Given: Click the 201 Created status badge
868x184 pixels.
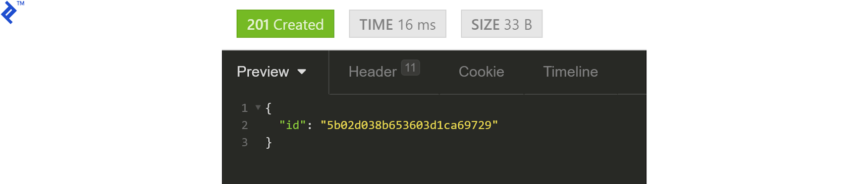Looking at the screenshot, I should (x=285, y=24).
